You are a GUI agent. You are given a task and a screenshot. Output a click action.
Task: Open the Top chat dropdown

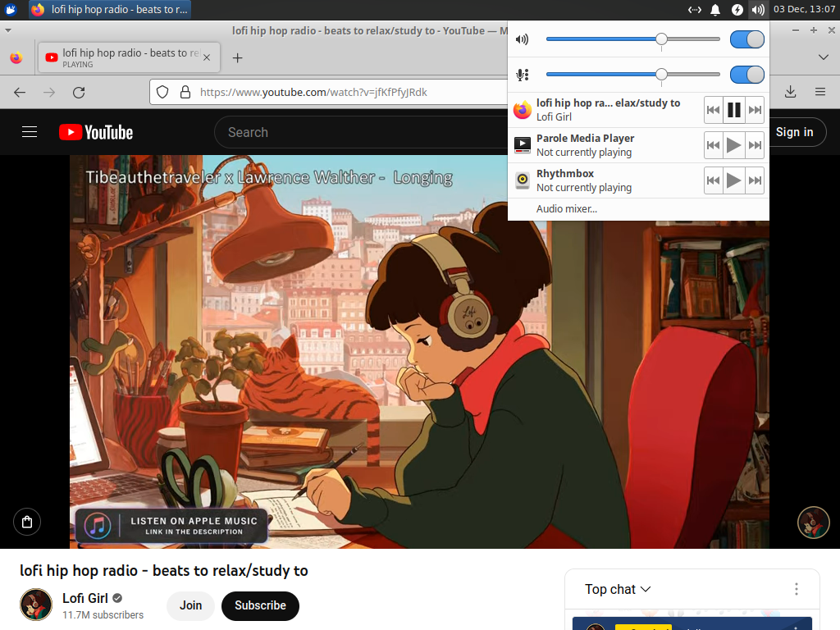coord(618,589)
